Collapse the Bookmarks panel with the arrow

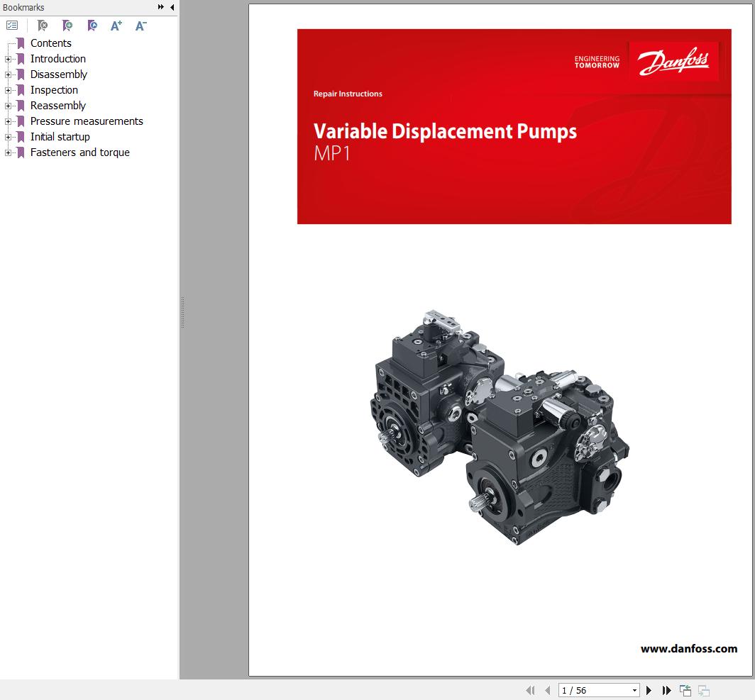[172, 7]
